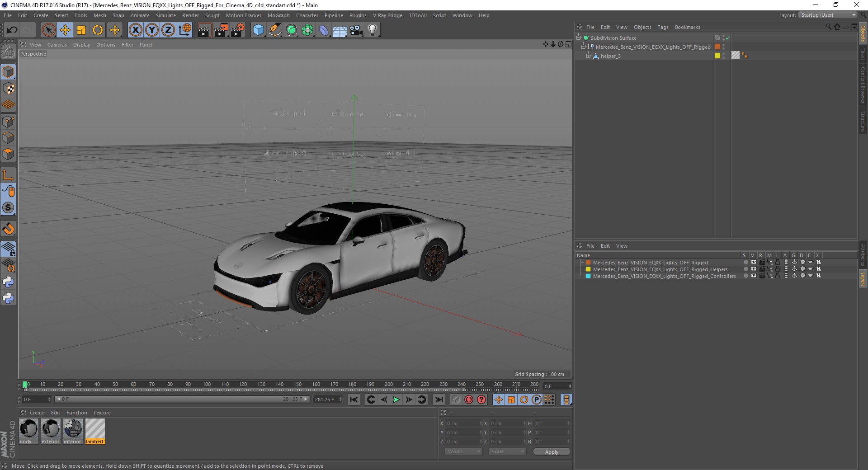Activate the Move tool in toolbar
868x470 pixels.
(x=65, y=30)
